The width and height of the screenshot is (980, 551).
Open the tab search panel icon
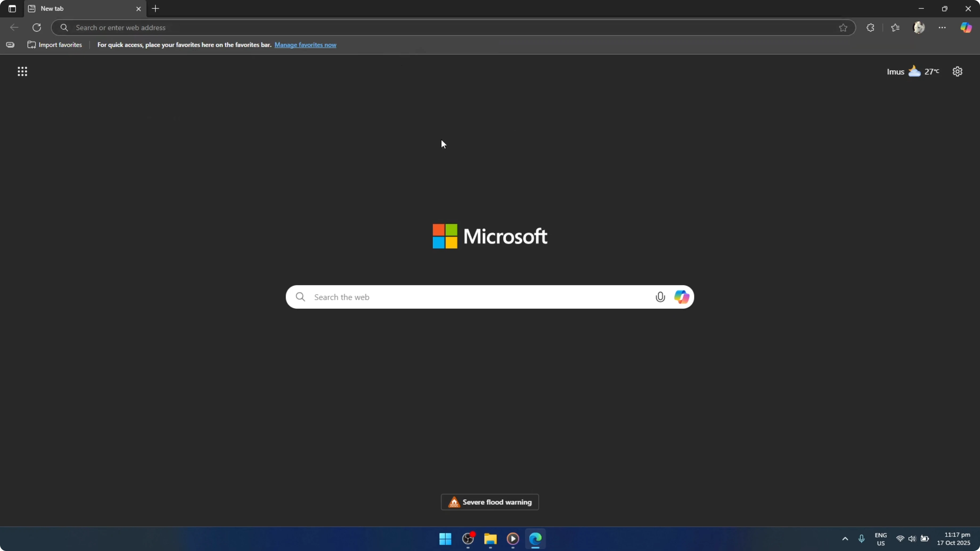coord(12,9)
